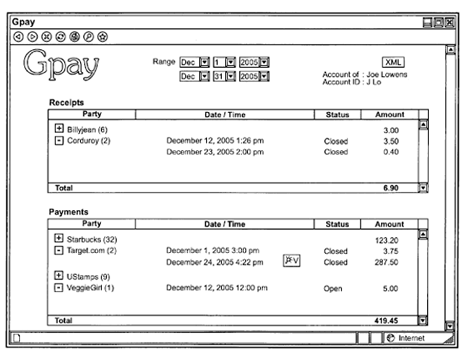The width and height of the screenshot is (467, 361).
Task: Select payment dated December 12, 2005 12:00 pm
Action: point(217,288)
